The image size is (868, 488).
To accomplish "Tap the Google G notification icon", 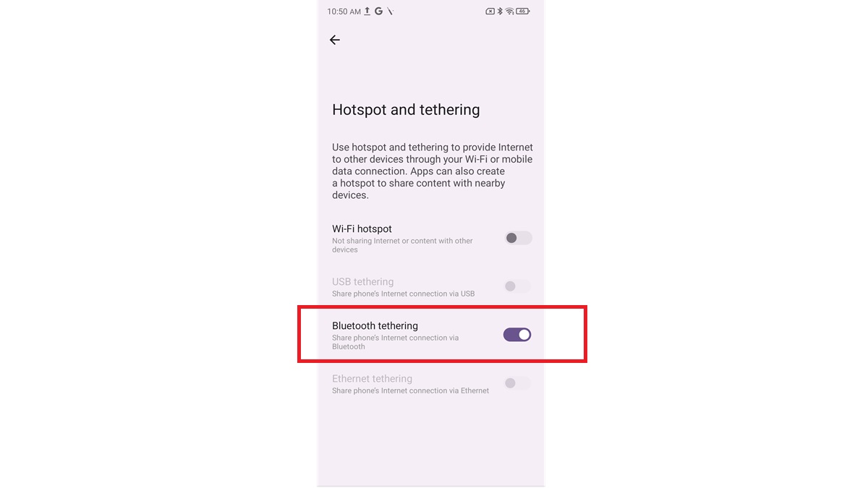I will 378,12.
